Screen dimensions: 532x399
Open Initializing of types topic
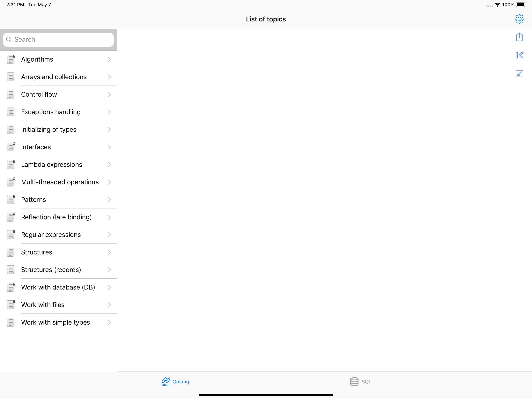48,130
